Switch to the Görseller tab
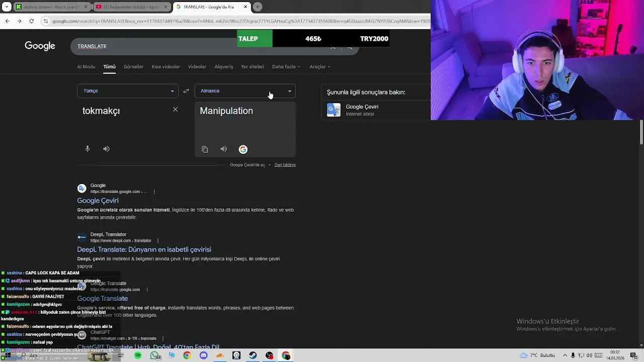644x362 pixels. pos(133,67)
